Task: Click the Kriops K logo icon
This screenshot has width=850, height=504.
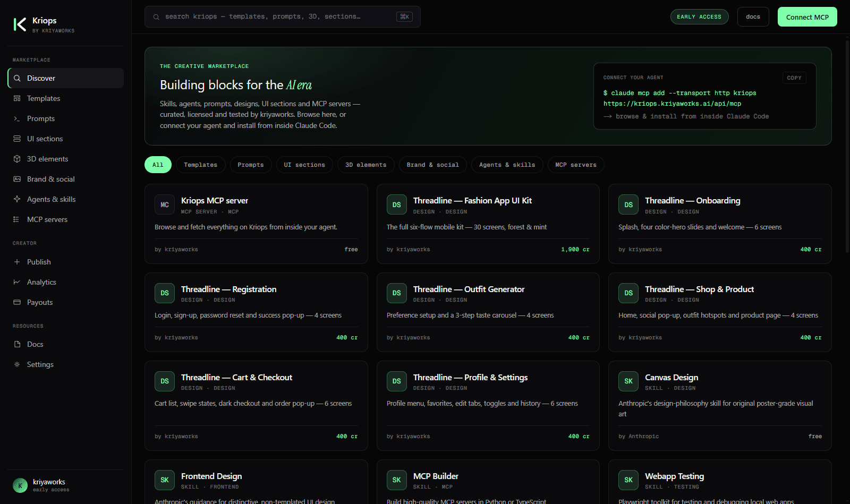Action: click(20, 24)
